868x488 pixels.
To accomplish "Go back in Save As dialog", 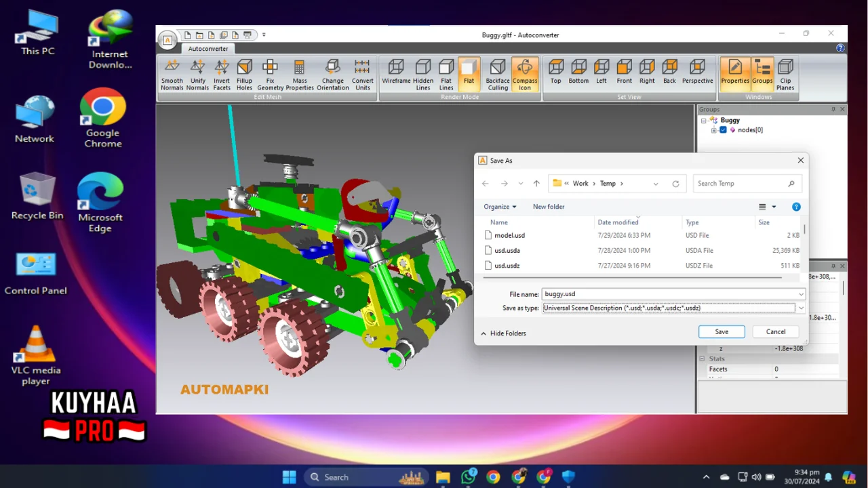I will (485, 184).
